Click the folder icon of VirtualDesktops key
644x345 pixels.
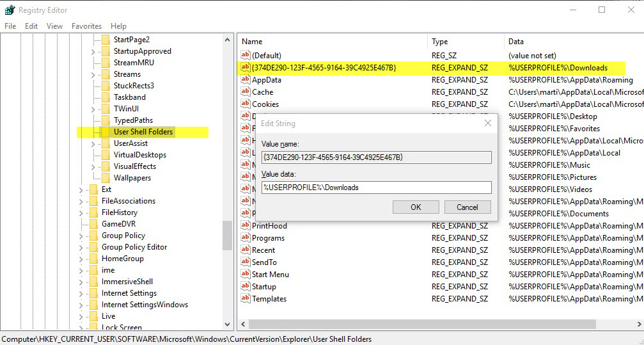(106, 155)
